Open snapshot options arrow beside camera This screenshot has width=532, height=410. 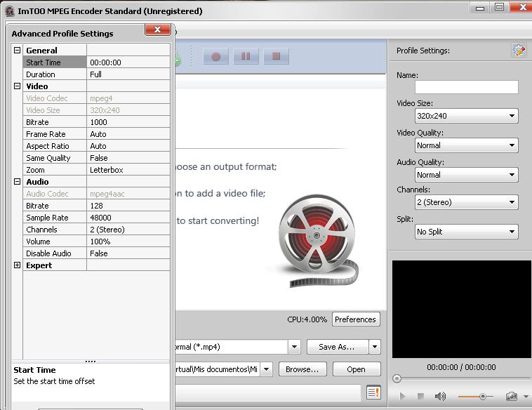(526, 397)
